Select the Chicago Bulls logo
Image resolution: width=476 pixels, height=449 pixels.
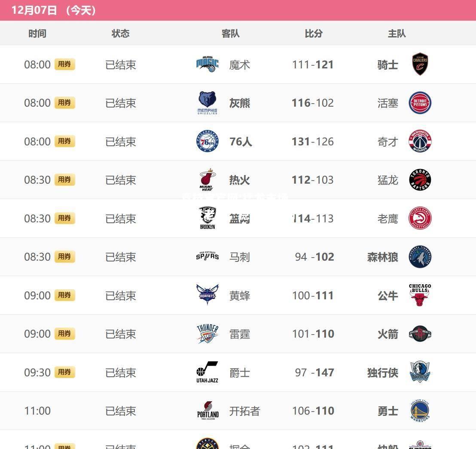420,295
